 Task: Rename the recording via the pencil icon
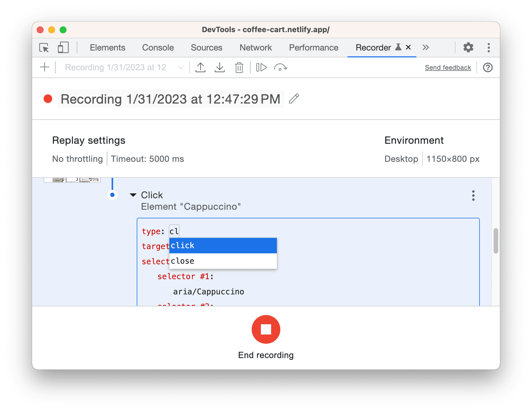point(294,99)
